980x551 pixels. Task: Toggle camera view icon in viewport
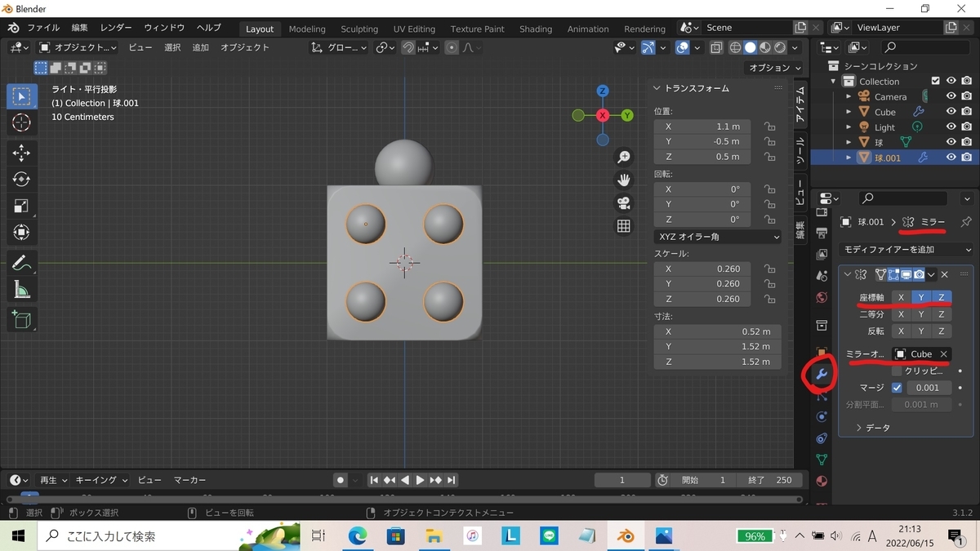tap(624, 203)
